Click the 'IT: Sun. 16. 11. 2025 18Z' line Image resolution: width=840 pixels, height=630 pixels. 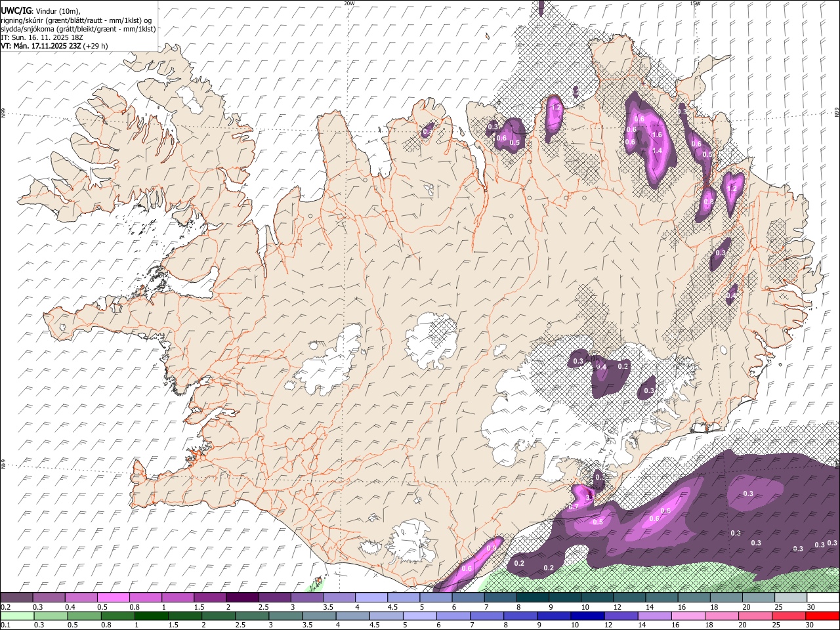point(42,37)
